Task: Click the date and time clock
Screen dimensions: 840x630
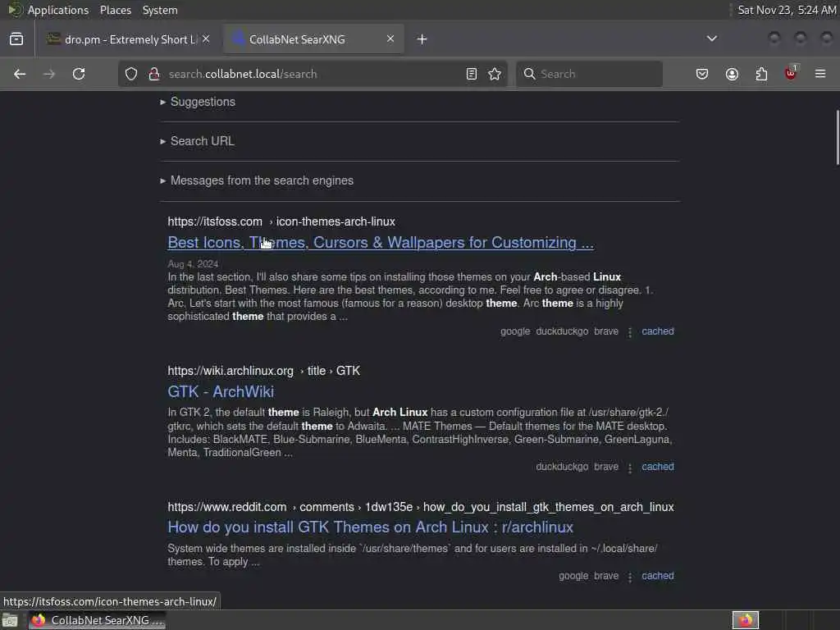Action: (787, 10)
